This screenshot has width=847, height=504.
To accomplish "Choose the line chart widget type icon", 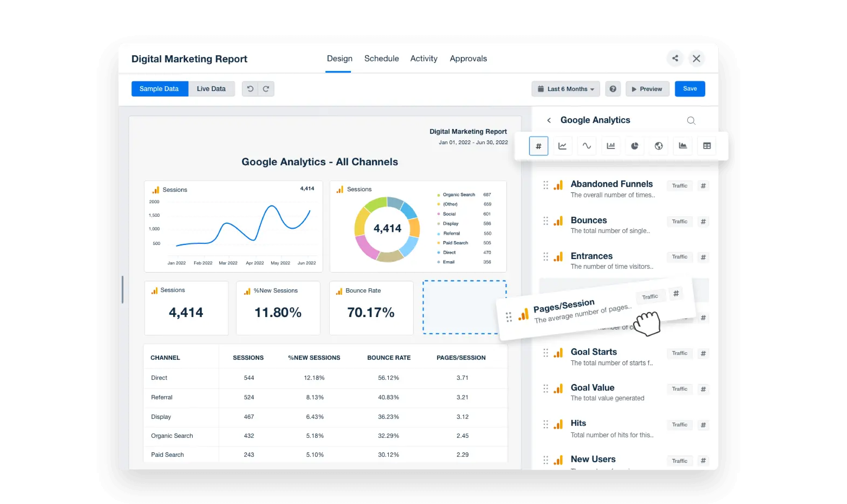I will pyautogui.click(x=562, y=146).
